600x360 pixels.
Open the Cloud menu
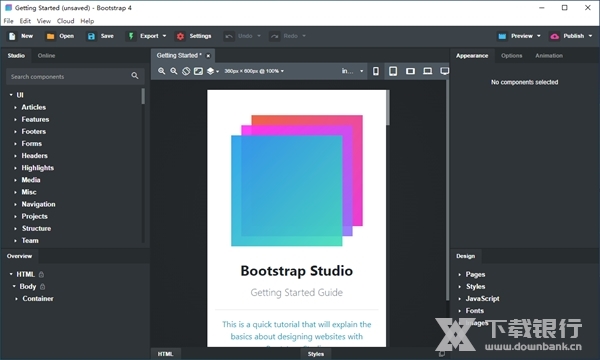65,21
